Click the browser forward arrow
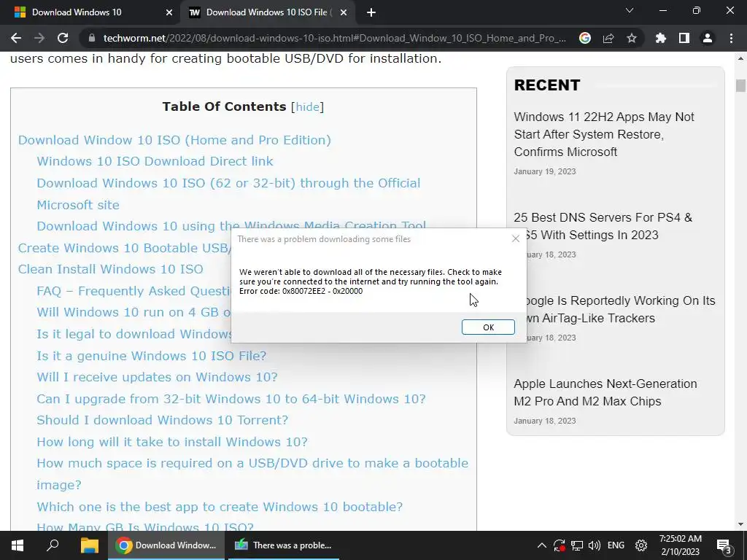The width and height of the screenshot is (747, 560). [x=39, y=38]
